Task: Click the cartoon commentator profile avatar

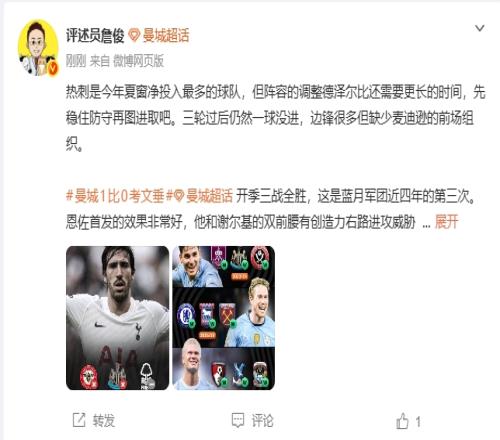Action: [x=38, y=48]
